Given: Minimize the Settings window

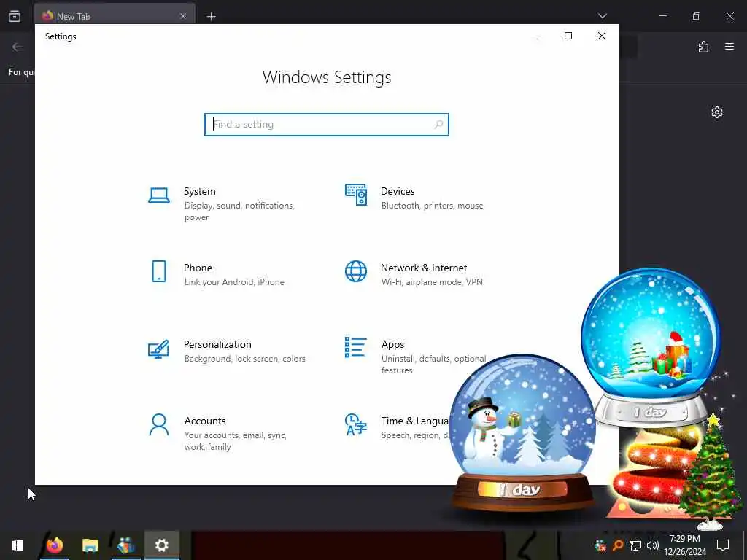Looking at the screenshot, I should [535, 36].
